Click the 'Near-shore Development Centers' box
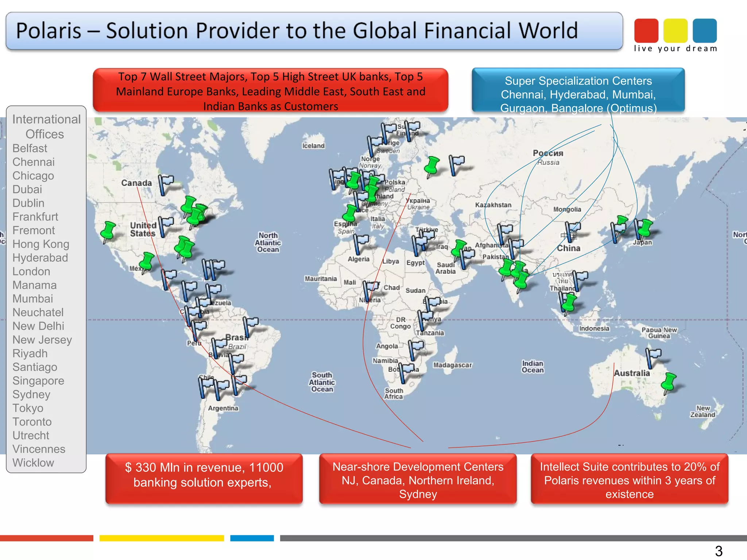 click(418, 479)
